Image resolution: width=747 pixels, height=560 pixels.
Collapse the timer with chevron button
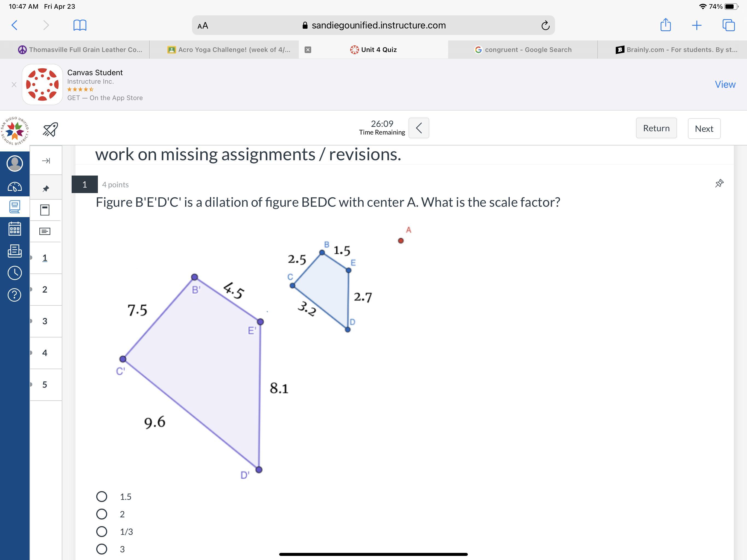(419, 128)
